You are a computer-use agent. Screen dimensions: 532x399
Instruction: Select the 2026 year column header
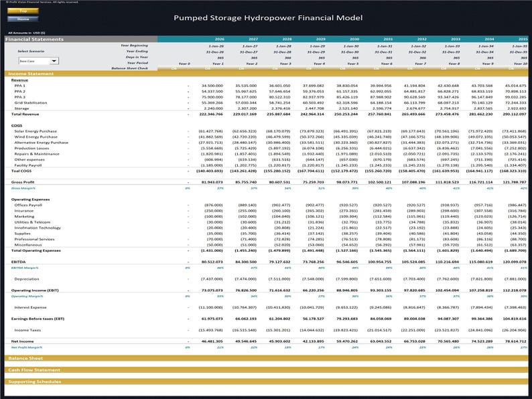tap(219, 39)
